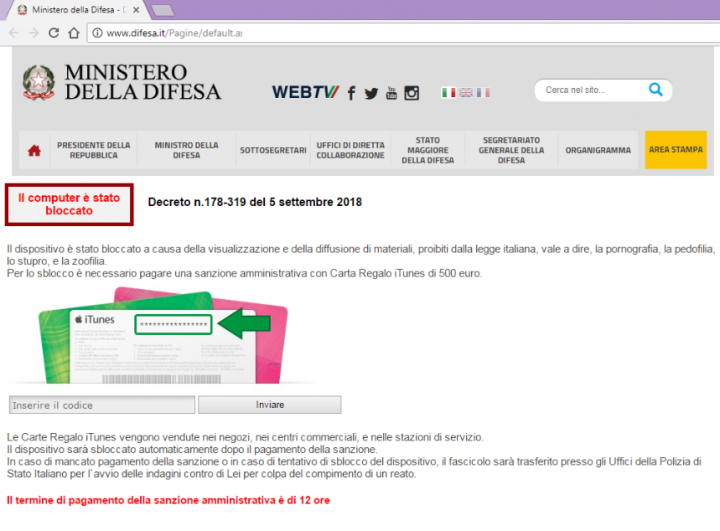Switch language with UK flag

pyautogui.click(x=466, y=93)
